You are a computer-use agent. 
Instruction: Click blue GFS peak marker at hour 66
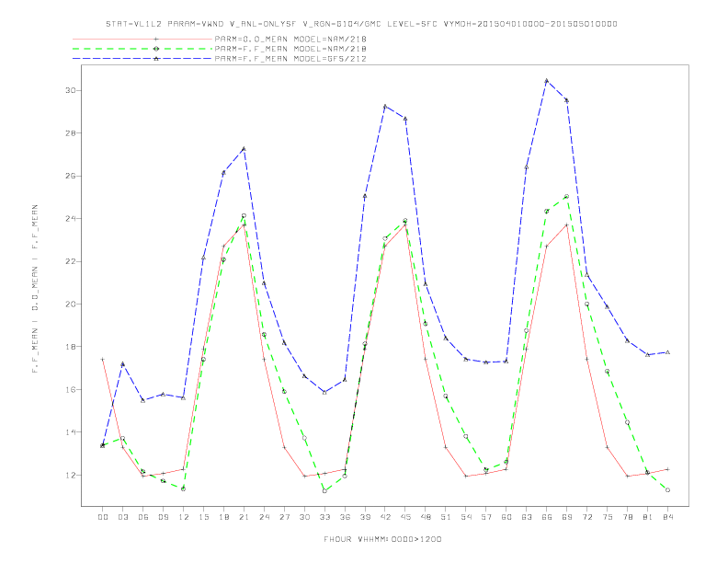(x=547, y=81)
